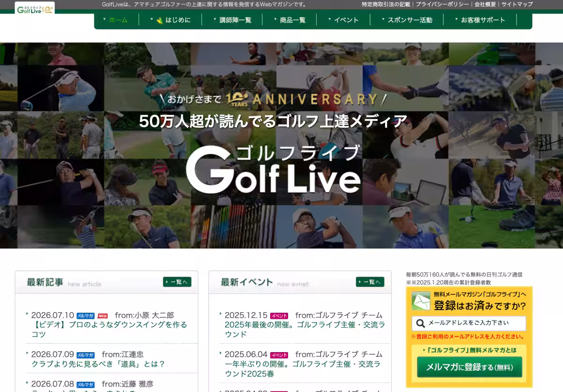Viewport: 563px width, 392px height.
Task: Click the イベント tag next to 2025.06.04
Action: (279, 355)
